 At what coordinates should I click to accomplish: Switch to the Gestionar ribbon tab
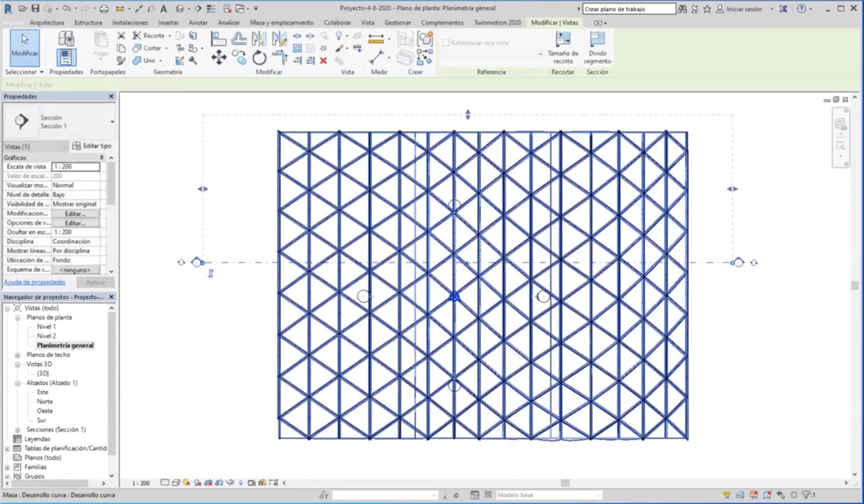[397, 23]
